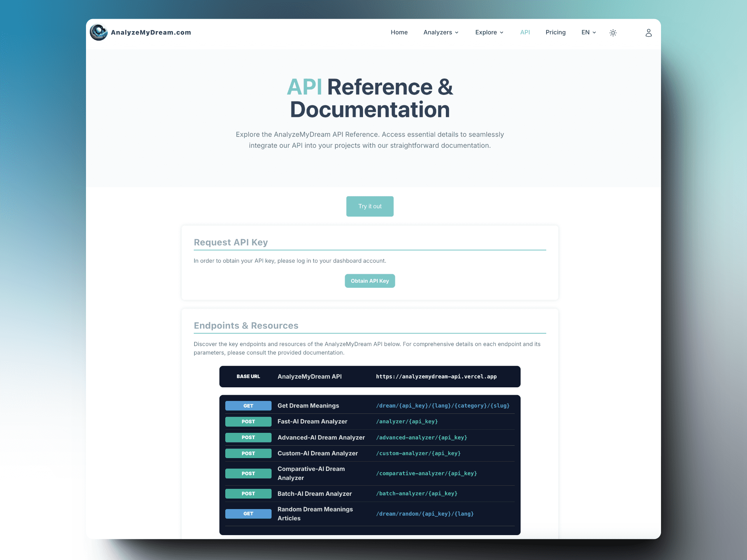
Task: Click the /batch-analyzer/{api_key} path
Action: tap(417, 493)
